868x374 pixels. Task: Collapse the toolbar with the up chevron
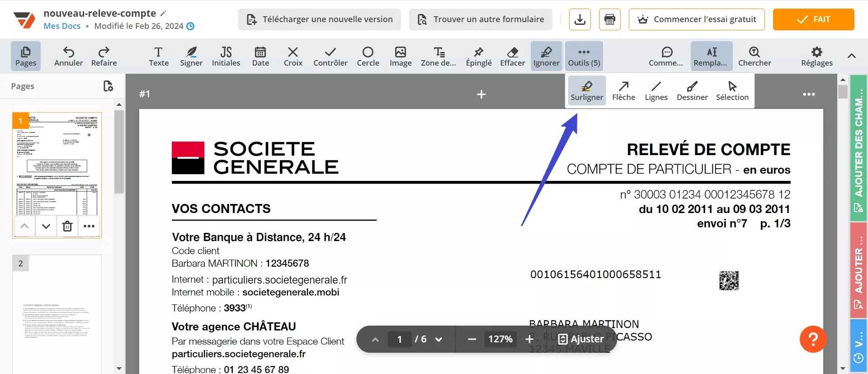(852, 56)
